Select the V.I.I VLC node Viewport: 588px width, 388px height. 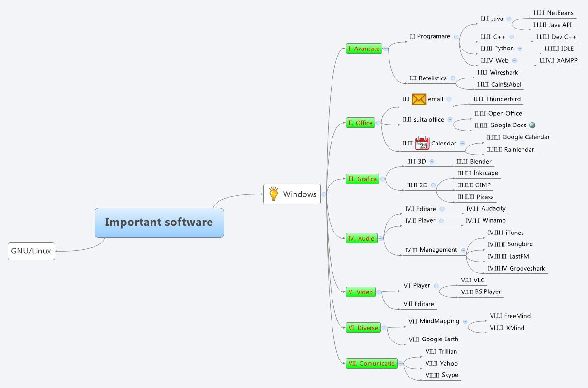473,281
